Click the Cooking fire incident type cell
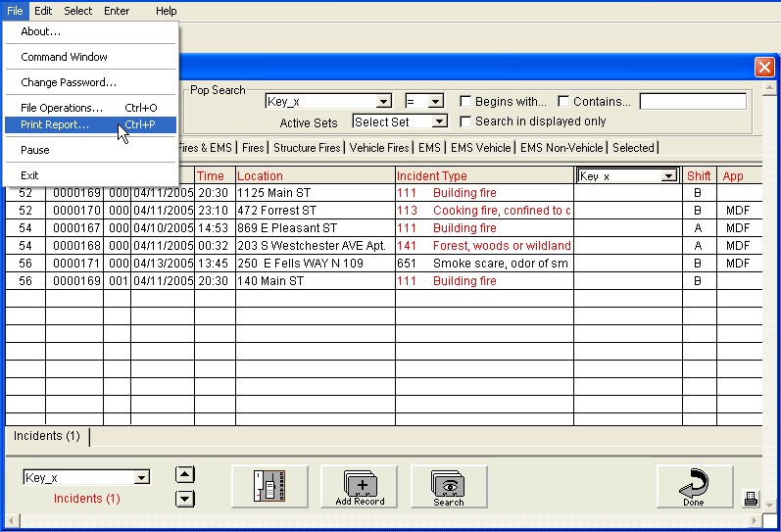The image size is (781, 532). pos(484,211)
